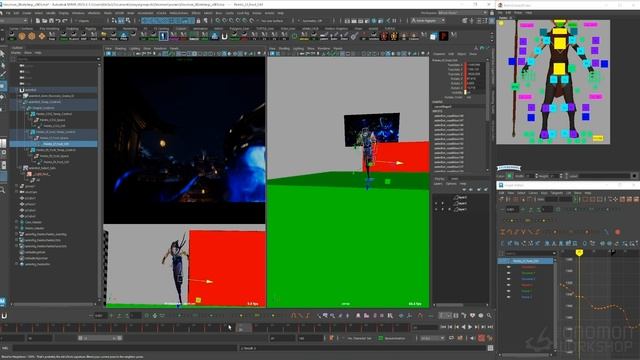This screenshot has height=360, width=640.
Task: Click the range slider bar
Action: click(x=100, y=338)
